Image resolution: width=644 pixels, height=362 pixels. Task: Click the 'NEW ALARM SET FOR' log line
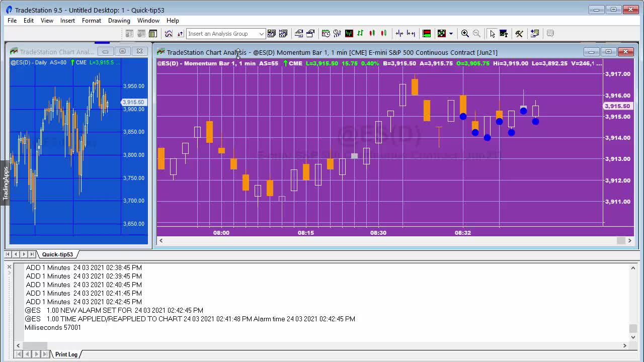tap(114, 310)
